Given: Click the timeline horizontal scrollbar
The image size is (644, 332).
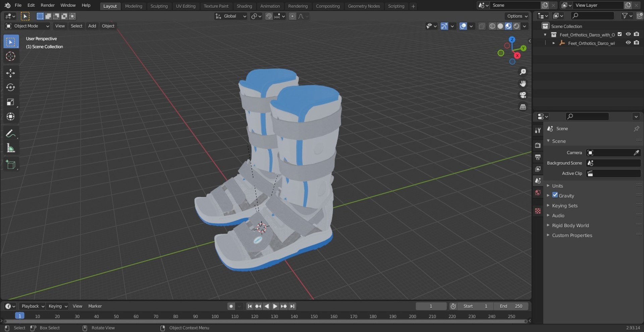Looking at the screenshot, I should (x=265, y=321).
